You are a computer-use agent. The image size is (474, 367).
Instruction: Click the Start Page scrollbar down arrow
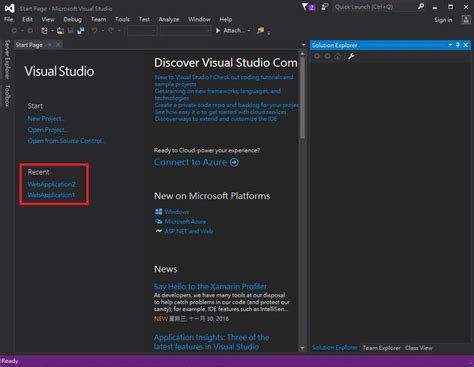click(302, 348)
